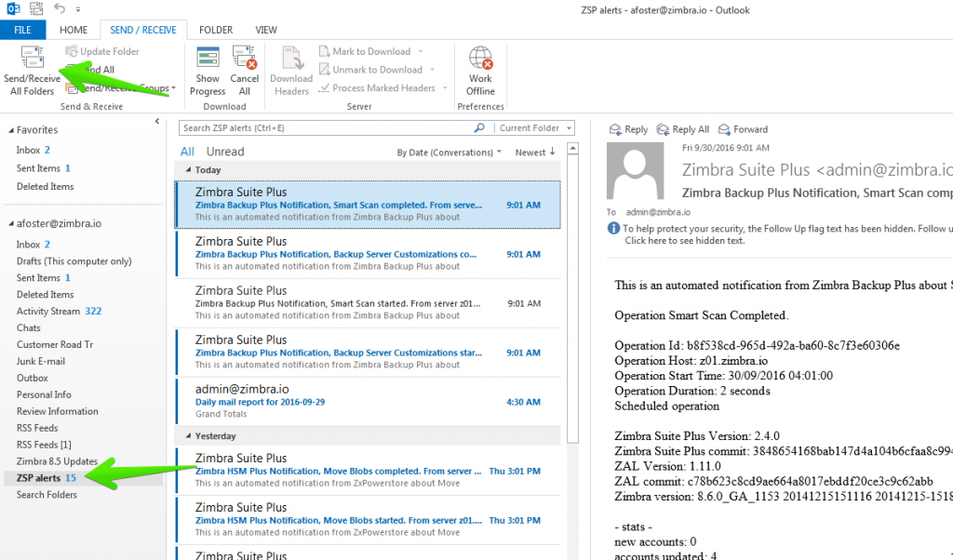Toggle Newest sort order

pos(535,153)
